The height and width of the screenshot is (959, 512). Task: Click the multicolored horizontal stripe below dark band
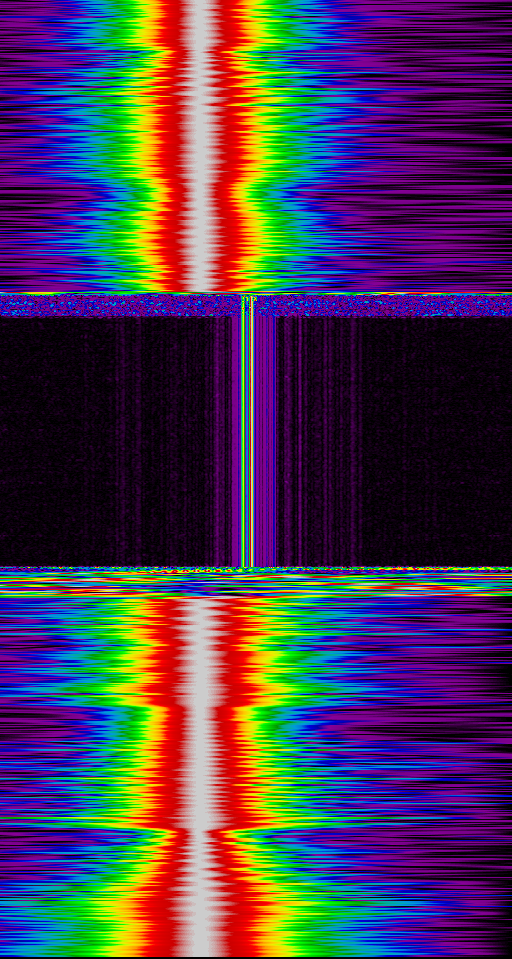pos(256,581)
